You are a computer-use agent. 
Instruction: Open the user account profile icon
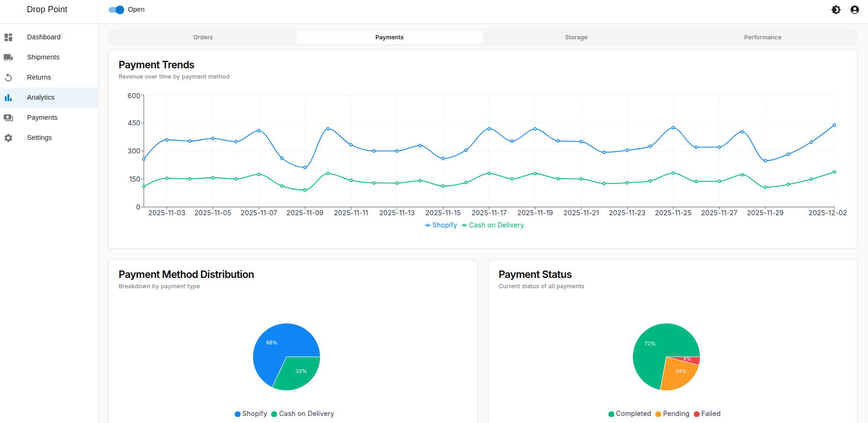coord(854,10)
